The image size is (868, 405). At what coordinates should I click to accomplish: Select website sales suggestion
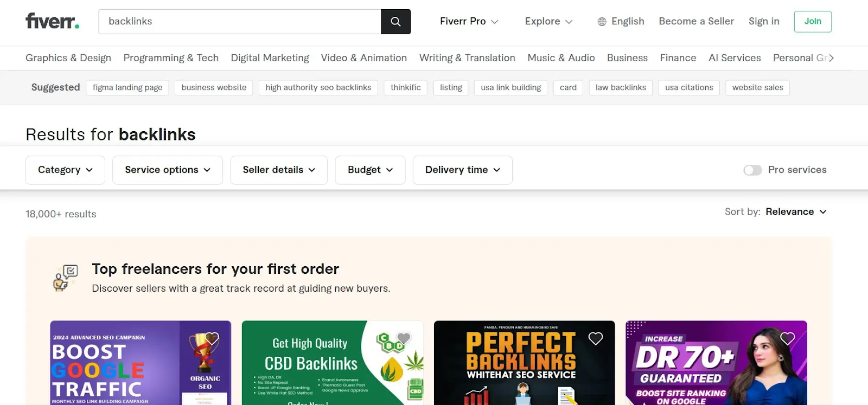(x=757, y=88)
